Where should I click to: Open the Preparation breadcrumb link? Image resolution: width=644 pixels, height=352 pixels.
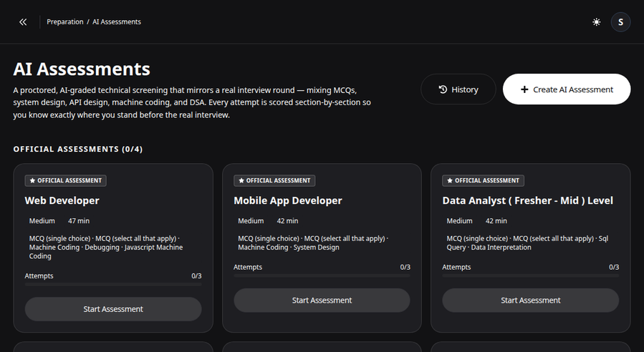tap(65, 21)
